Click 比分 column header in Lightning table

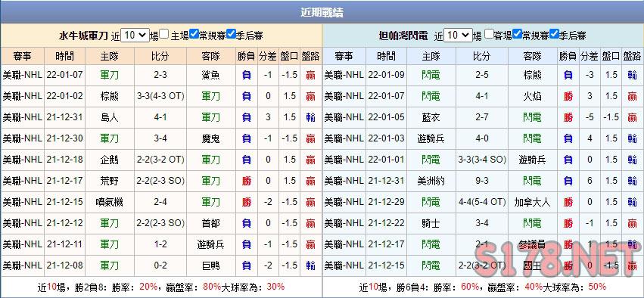(x=482, y=56)
